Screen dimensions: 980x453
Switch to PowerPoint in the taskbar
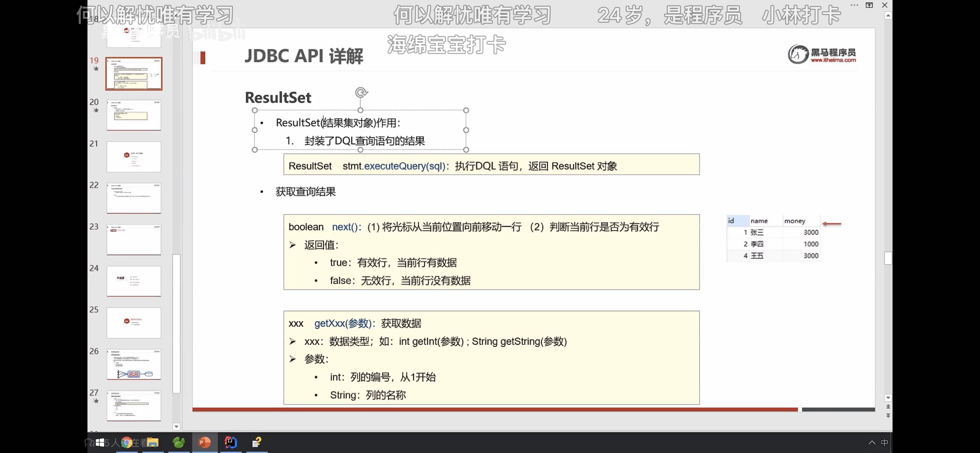pos(204,442)
